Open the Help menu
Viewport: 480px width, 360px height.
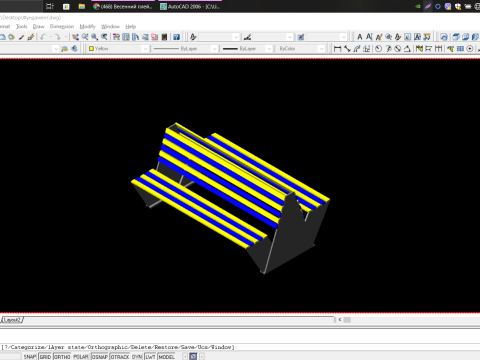coord(131,26)
